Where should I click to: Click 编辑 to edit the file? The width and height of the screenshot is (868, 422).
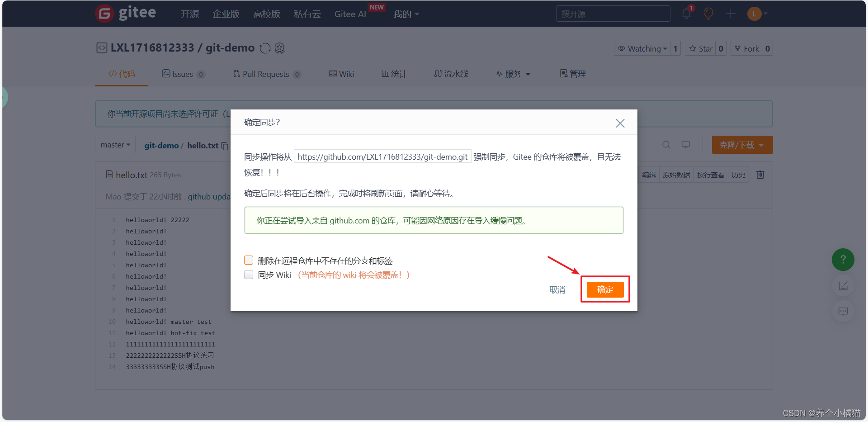(x=649, y=175)
